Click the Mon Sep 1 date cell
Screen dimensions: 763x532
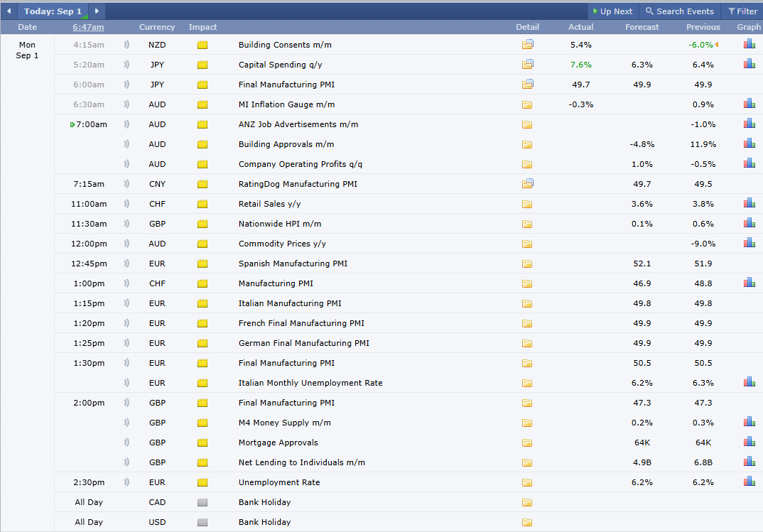[x=27, y=50]
